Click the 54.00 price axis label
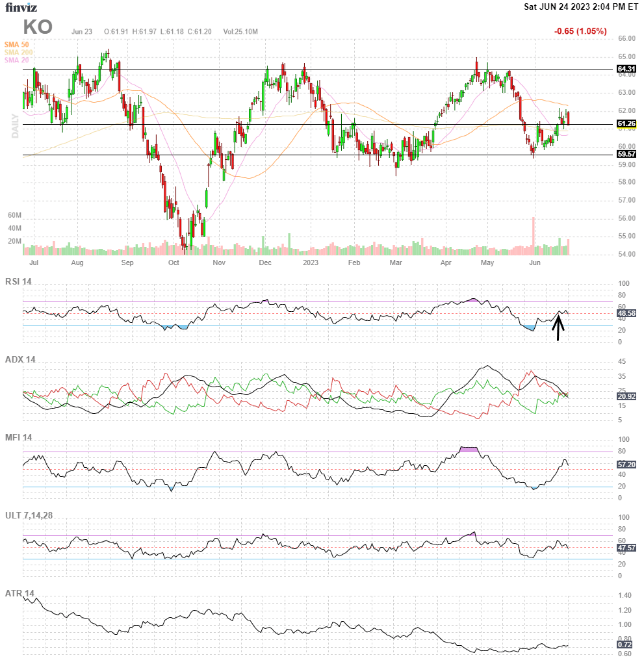Screen dimensions: 644x664 (x=626, y=254)
